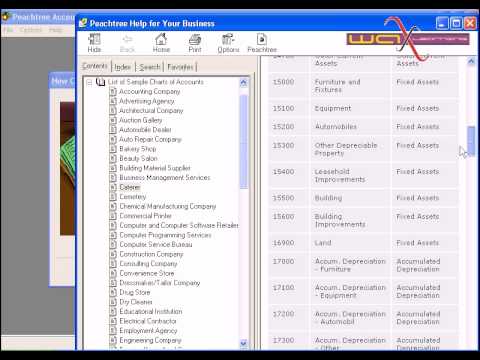The height and width of the screenshot is (360, 480).
Task: Open Electrical Contractor topic
Action: point(148,321)
